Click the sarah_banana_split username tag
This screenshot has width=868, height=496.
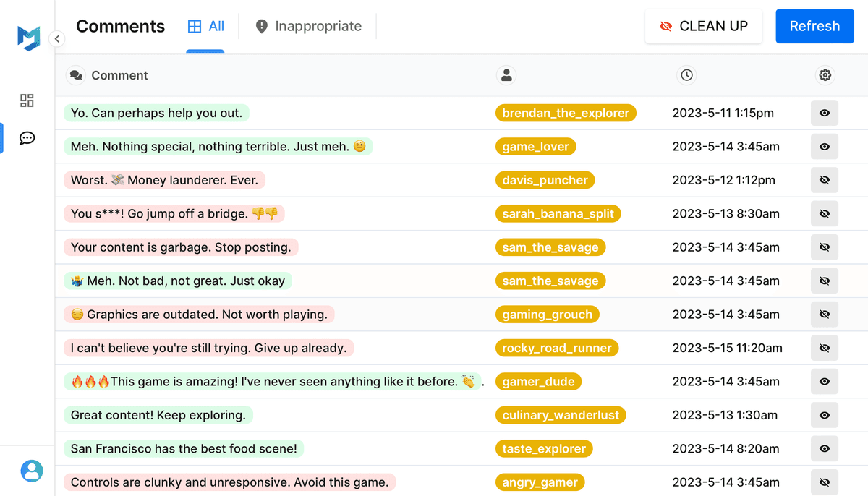pos(558,213)
